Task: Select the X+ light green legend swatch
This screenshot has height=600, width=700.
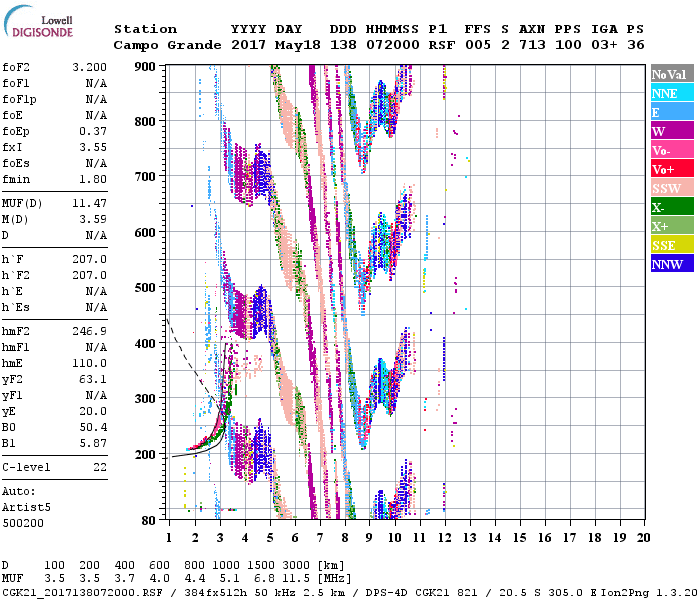Action: coord(672,226)
